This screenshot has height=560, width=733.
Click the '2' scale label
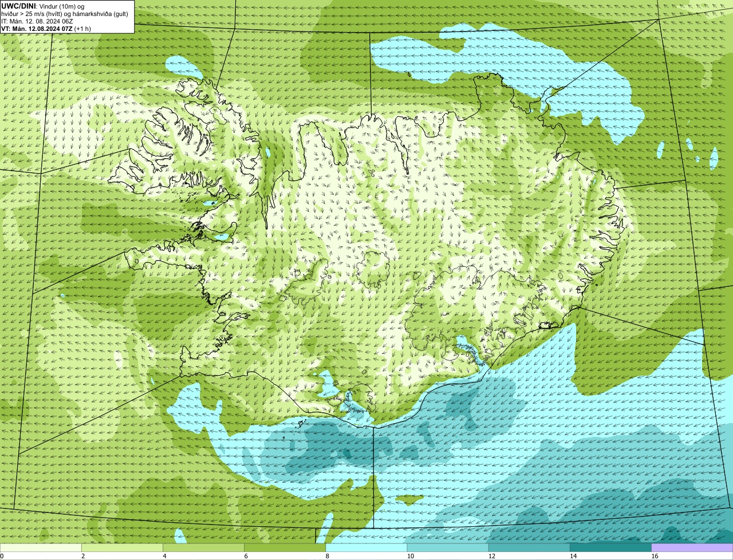(x=83, y=556)
